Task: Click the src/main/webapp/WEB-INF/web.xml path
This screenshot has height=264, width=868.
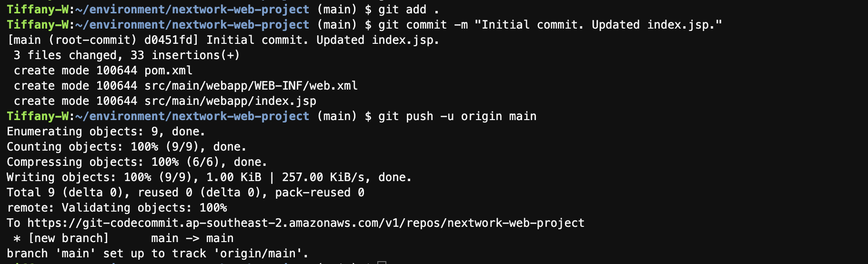Action: tap(251, 86)
